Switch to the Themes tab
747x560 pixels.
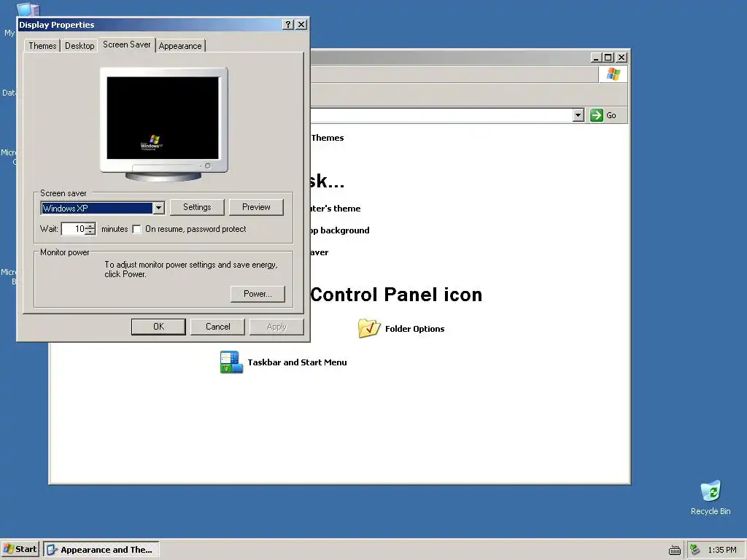point(42,46)
